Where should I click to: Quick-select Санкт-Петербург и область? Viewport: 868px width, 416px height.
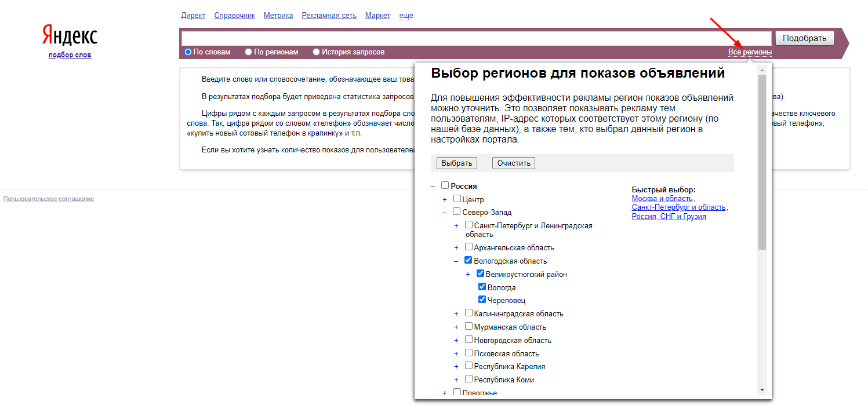pos(679,207)
